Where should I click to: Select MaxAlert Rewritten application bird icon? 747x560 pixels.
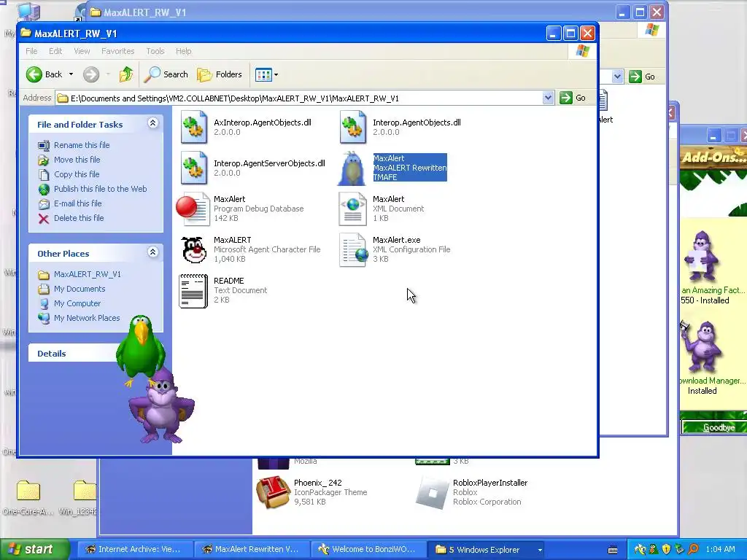click(352, 168)
